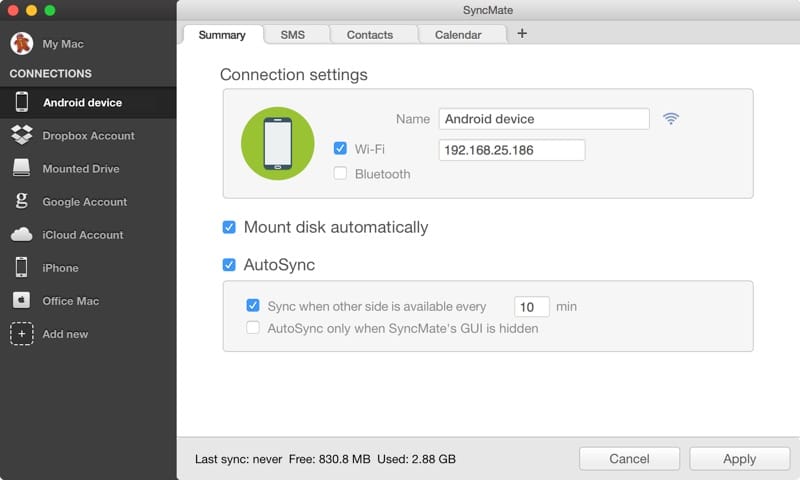Click the large green phone device image
Image resolution: width=800 pixels, height=480 pixels.
pos(278,143)
